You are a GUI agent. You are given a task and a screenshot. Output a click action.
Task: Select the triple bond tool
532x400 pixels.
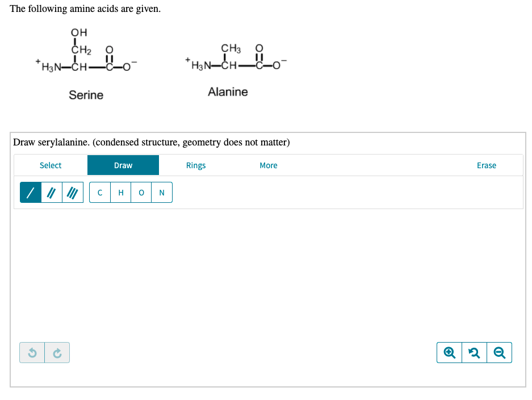coord(72,192)
